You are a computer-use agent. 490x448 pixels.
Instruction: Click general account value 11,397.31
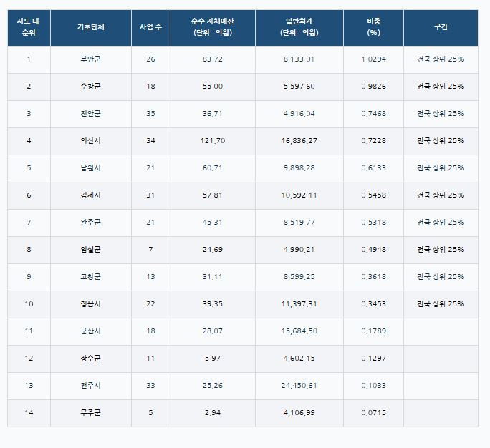tap(299, 303)
